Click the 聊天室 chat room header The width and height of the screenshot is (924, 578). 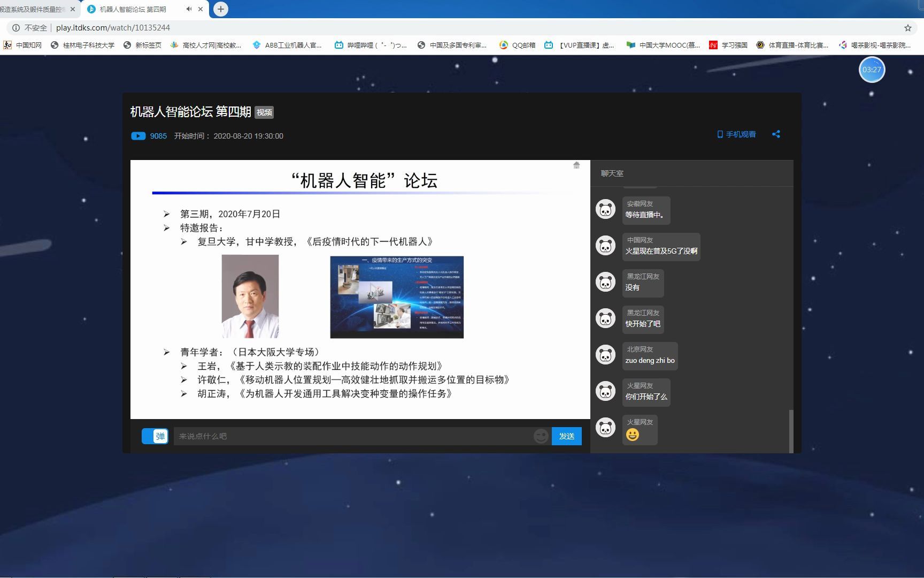pyautogui.click(x=612, y=173)
